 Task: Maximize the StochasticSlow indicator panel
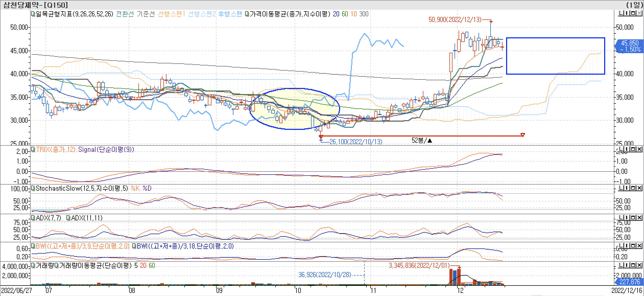point(633,188)
